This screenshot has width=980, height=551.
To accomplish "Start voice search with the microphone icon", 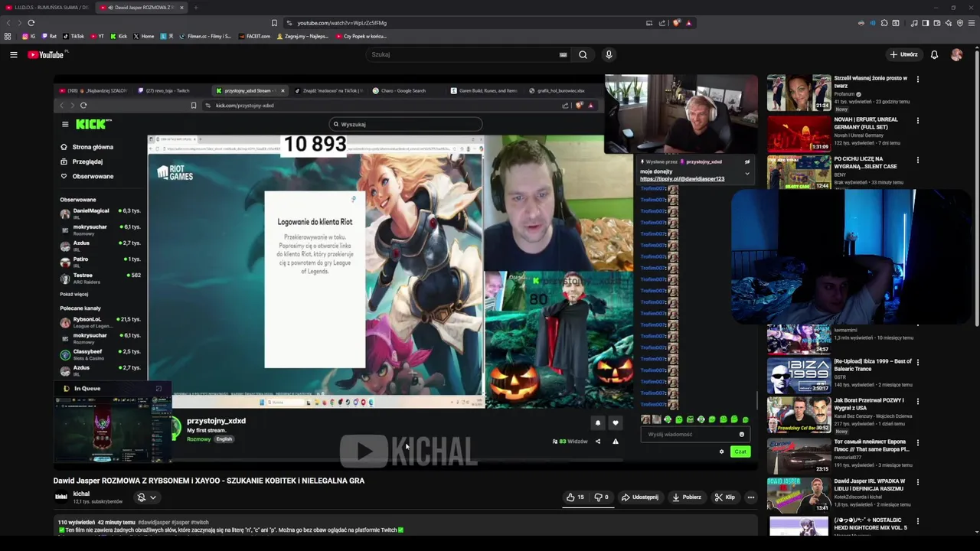I will click(609, 54).
